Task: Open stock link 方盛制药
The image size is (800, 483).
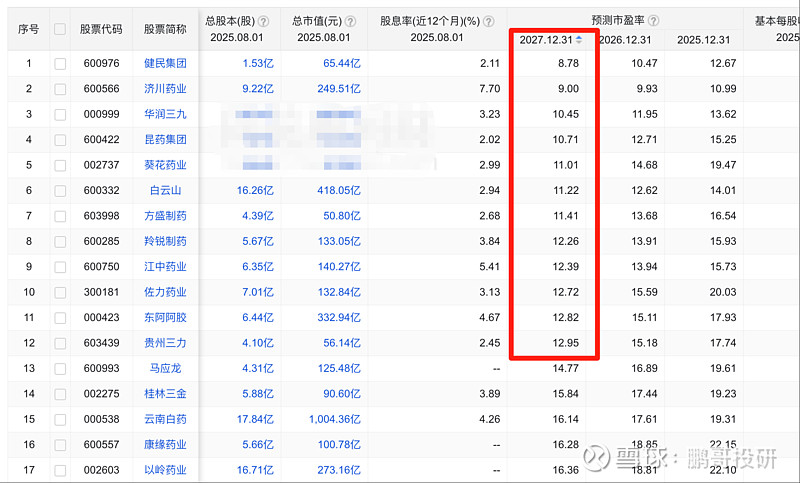Action: (165, 216)
